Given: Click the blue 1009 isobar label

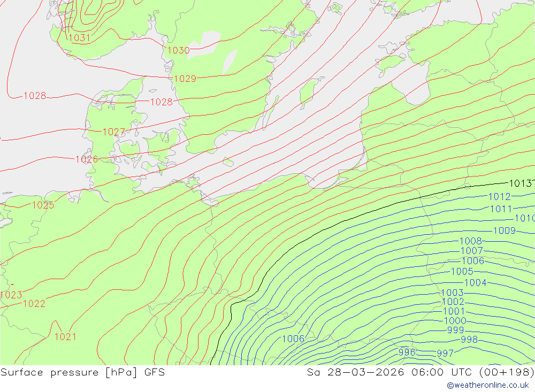Looking at the screenshot, I should click(x=505, y=230).
